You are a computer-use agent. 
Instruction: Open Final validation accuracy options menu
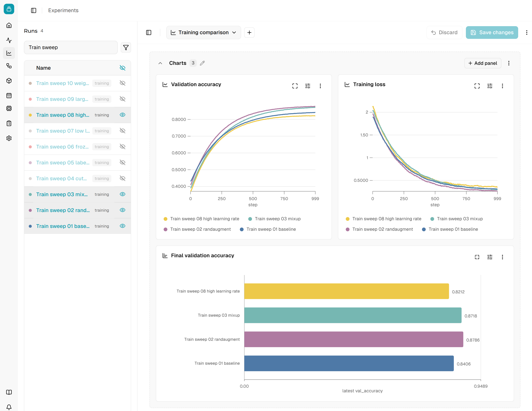(502, 257)
